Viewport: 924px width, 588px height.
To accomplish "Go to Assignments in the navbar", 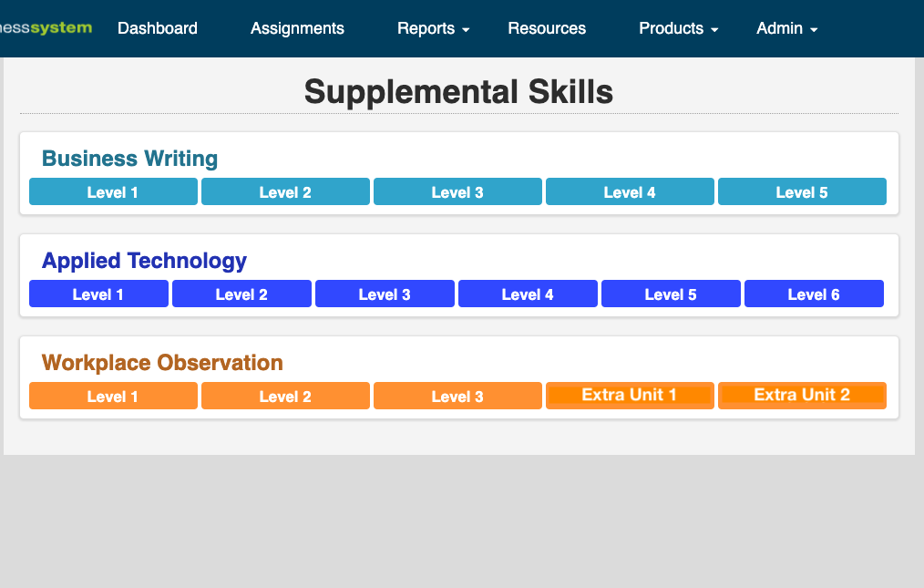I will 297,28.
